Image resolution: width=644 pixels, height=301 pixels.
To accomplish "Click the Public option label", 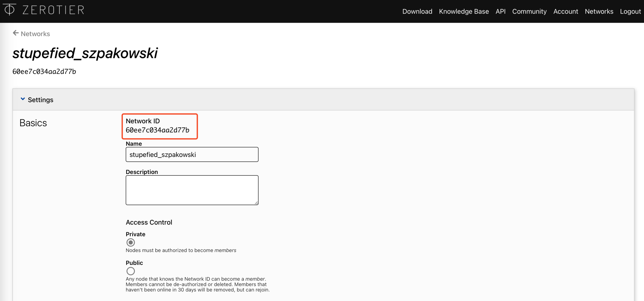I will [x=134, y=263].
